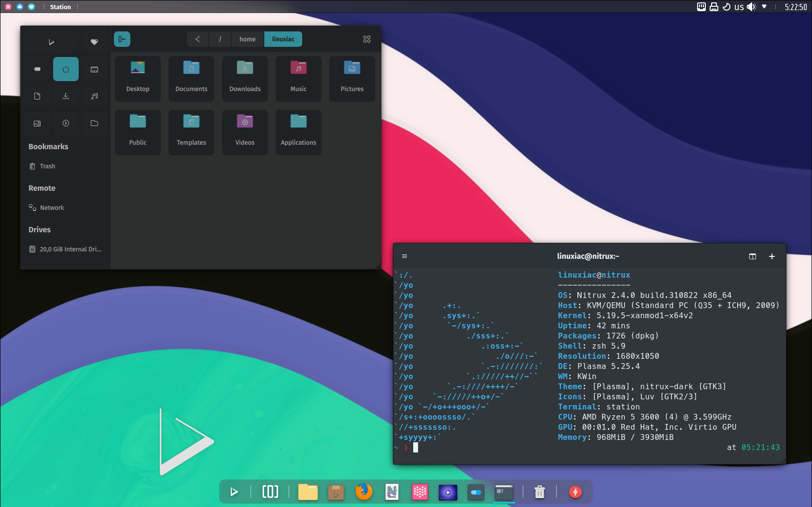Click the linuxiac@nitrux:~ terminal title
The image size is (812, 507).
coord(588,256)
